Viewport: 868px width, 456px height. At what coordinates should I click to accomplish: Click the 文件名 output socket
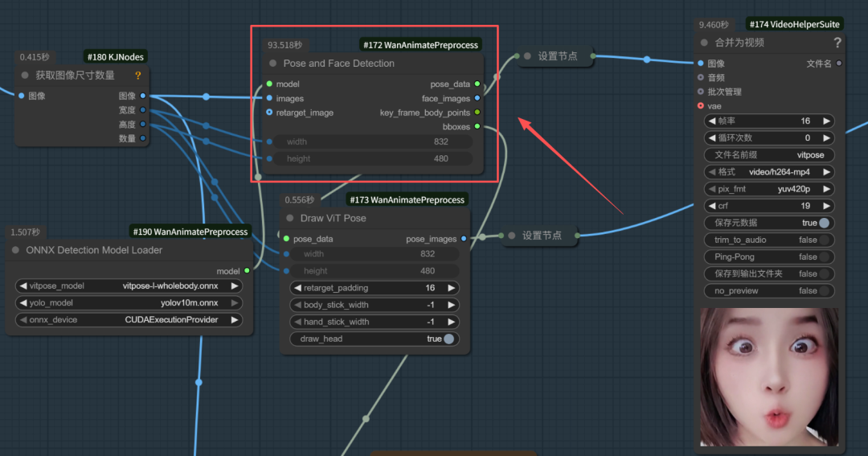coord(839,64)
